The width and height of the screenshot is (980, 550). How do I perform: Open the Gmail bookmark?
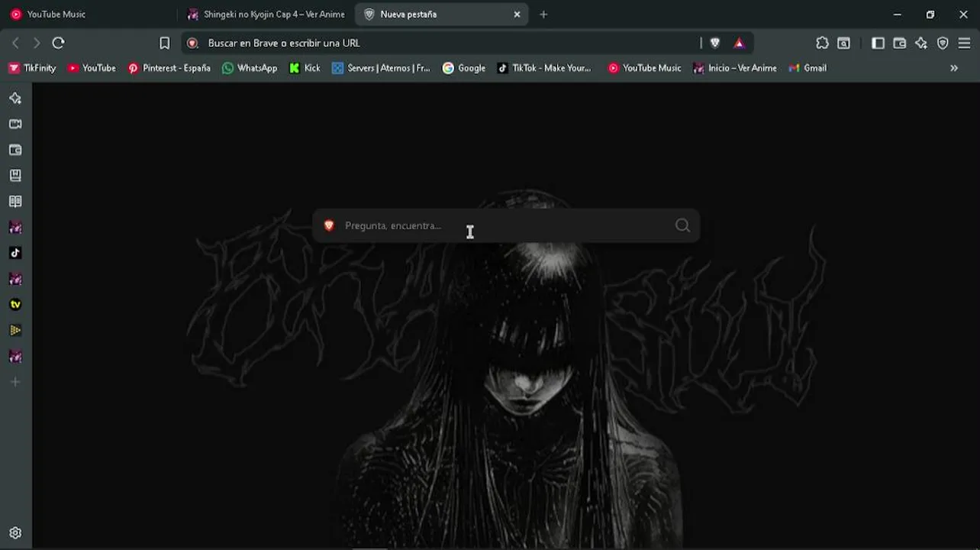808,68
